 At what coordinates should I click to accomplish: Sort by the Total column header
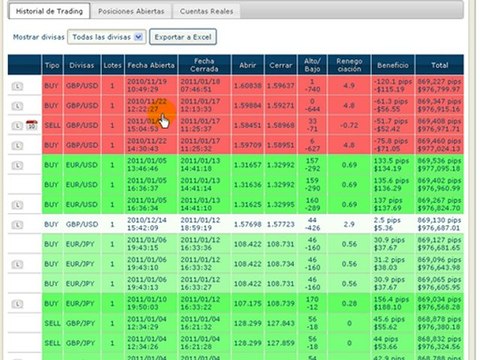tap(440, 65)
